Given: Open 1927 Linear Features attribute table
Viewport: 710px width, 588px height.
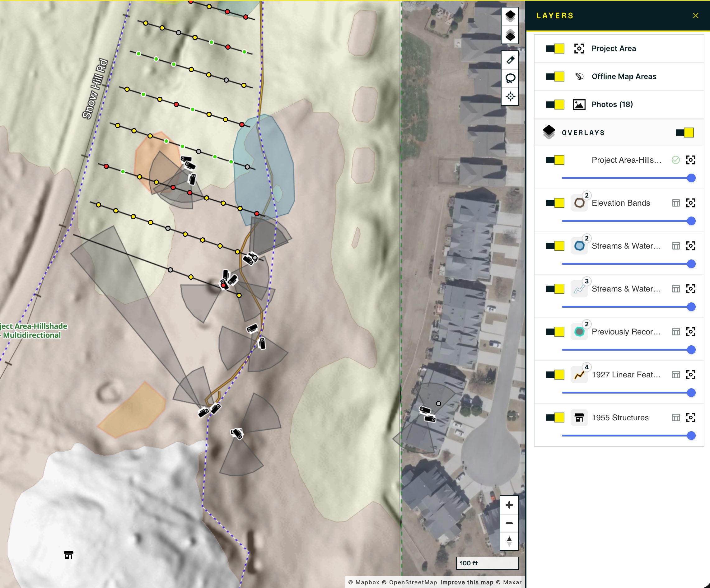Looking at the screenshot, I should point(676,375).
